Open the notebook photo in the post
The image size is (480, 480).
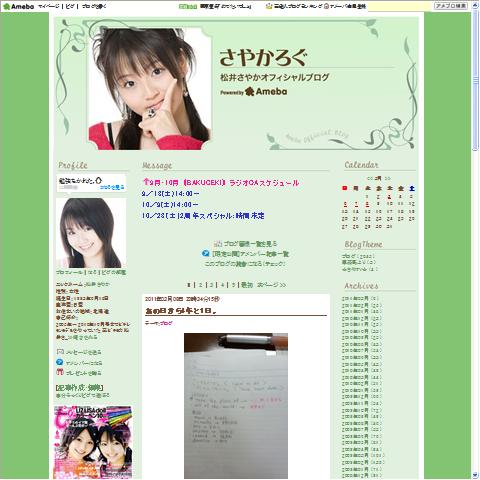click(x=236, y=406)
